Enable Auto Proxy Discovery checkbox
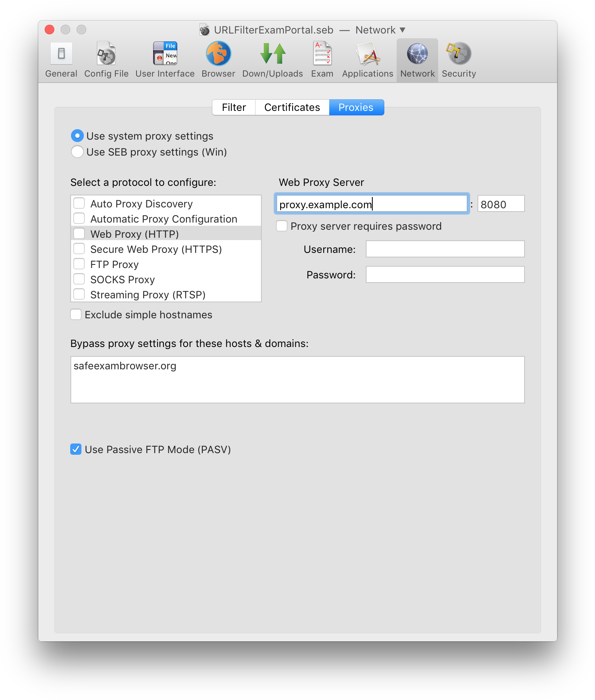The height and width of the screenshot is (700, 595). (79, 203)
